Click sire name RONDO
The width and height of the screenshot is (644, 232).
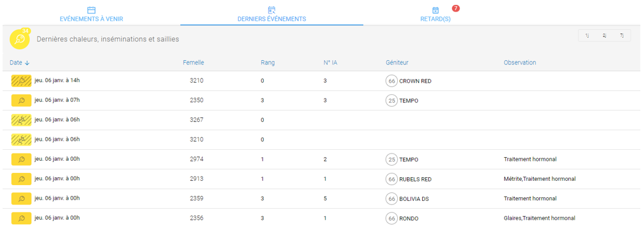(x=409, y=219)
